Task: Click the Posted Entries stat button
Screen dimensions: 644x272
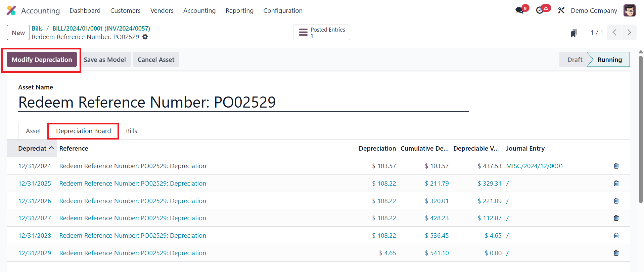Action: 321,33
